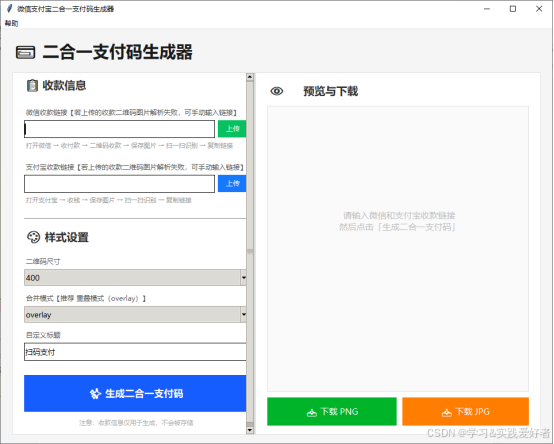Open the 二维码尺寸 dropdown showing 400

pyautogui.click(x=135, y=278)
